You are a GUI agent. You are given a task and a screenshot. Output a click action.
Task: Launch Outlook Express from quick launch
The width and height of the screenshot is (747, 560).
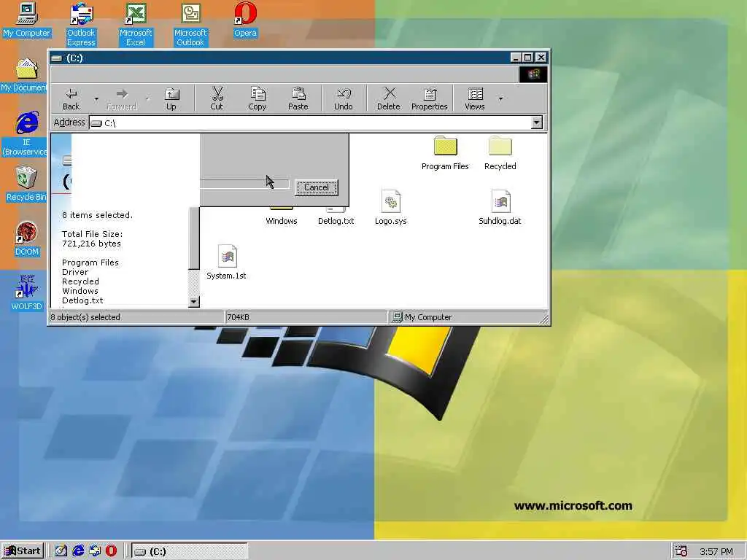click(95, 551)
